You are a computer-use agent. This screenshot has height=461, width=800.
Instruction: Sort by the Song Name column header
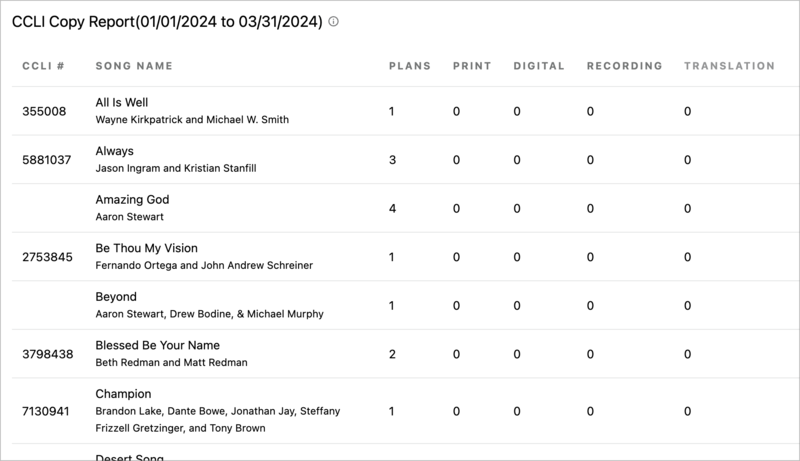pyautogui.click(x=134, y=66)
